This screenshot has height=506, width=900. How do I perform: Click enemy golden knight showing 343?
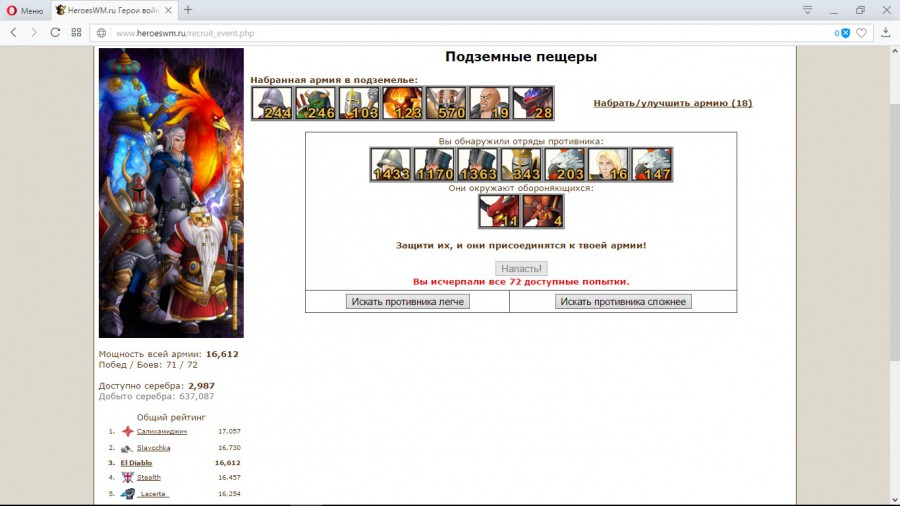click(521, 165)
